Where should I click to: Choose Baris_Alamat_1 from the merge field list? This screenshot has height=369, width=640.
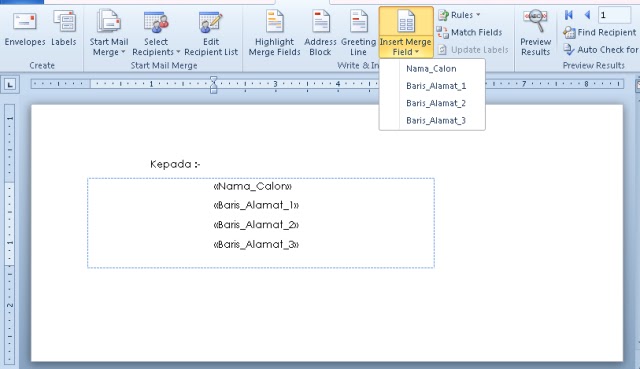[432, 86]
